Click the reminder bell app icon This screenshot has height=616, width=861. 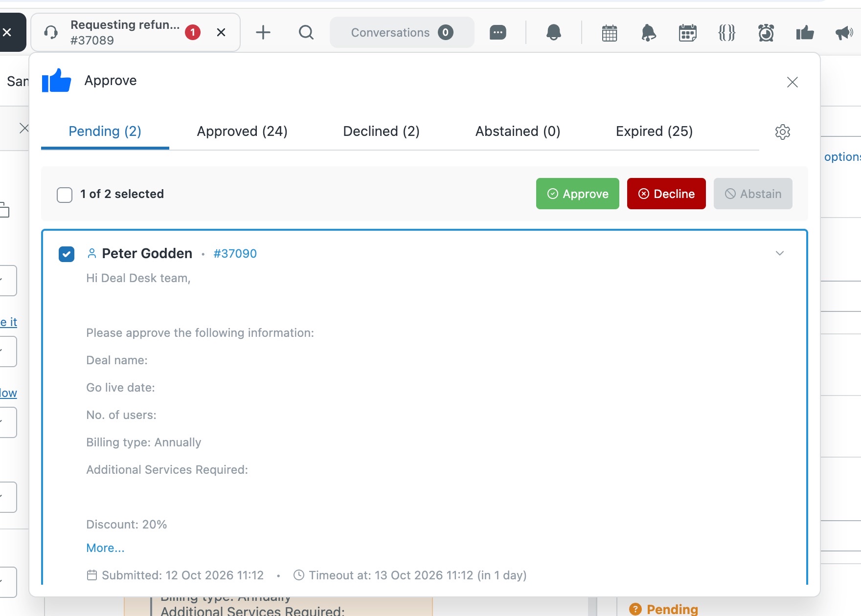click(x=649, y=33)
